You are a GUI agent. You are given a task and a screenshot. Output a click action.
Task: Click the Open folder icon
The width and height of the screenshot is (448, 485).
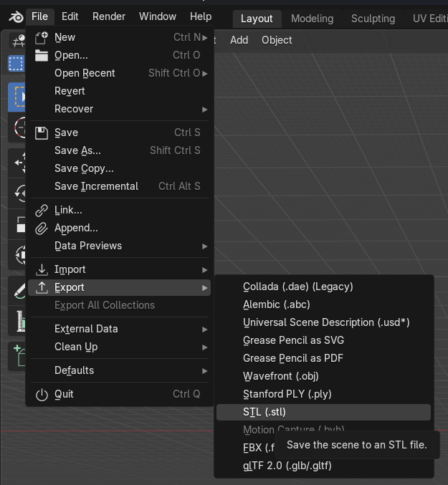click(x=42, y=56)
